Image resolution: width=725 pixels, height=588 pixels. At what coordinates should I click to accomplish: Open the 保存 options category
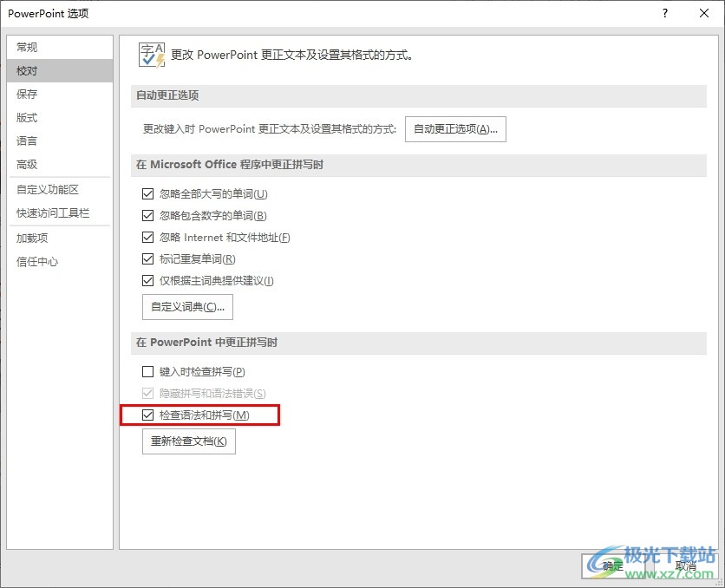(x=60, y=95)
